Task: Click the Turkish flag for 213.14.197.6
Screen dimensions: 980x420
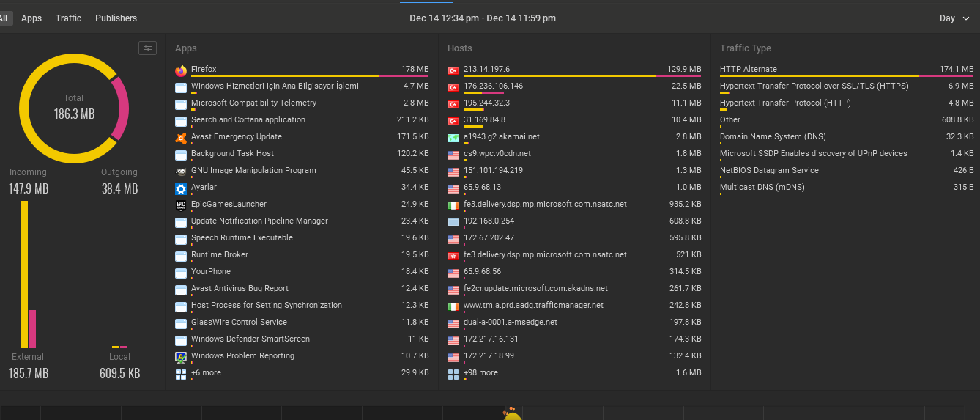Action: pos(453,70)
